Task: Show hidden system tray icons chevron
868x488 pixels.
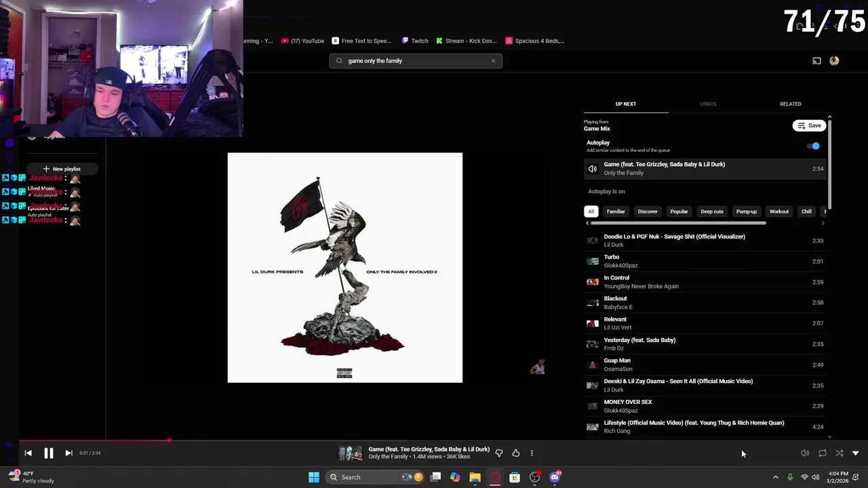Action: pos(776,477)
